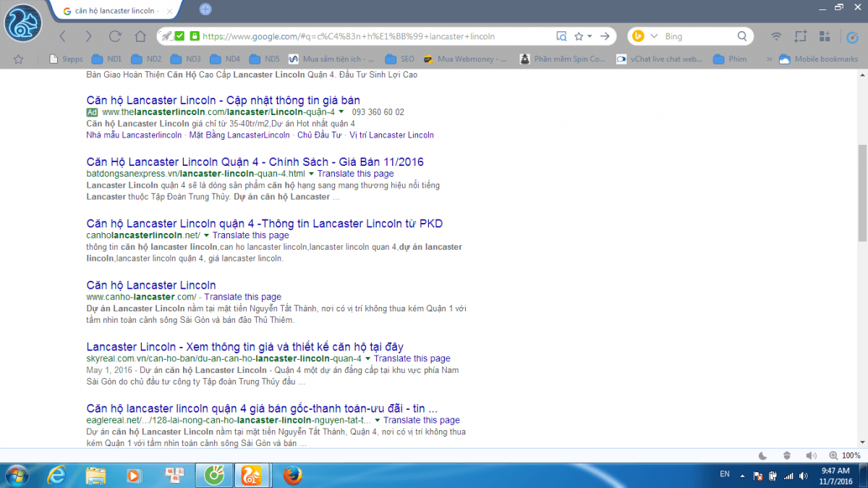Show hidden system tray icons

tap(741, 476)
